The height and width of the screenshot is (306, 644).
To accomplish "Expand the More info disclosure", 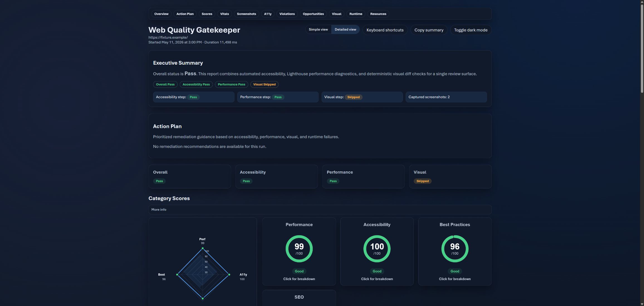I will tap(320, 210).
